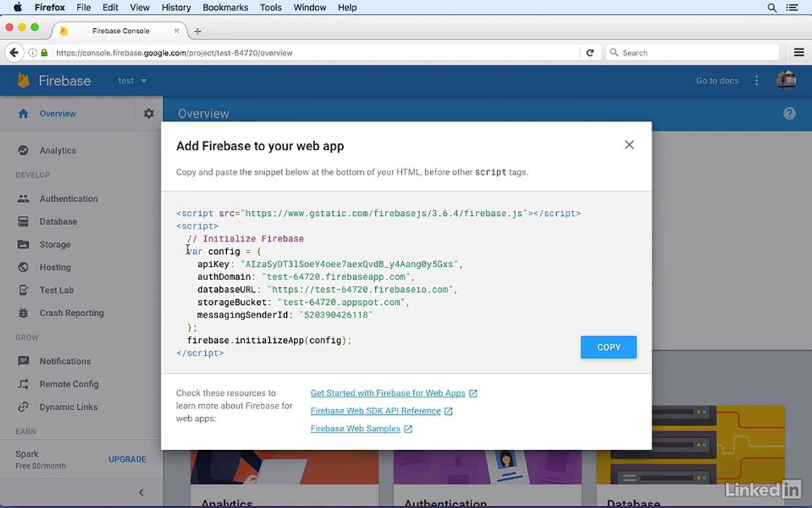Click the Analytics sidebar icon
Image resolution: width=812 pixels, height=508 pixels.
coord(23,150)
